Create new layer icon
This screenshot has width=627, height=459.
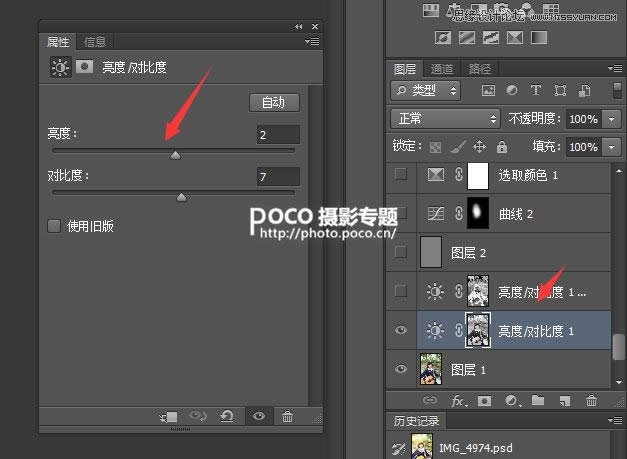click(565, 400)
